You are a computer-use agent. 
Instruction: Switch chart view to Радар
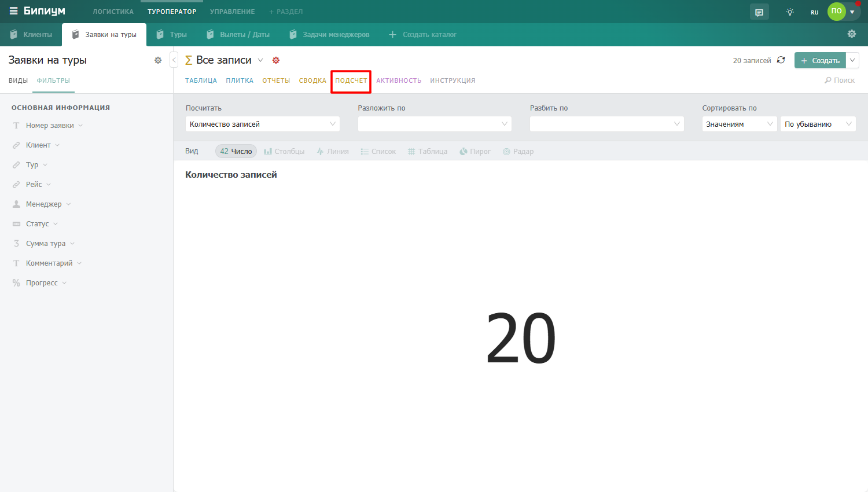pyautogui.click(x=518, y=151)
